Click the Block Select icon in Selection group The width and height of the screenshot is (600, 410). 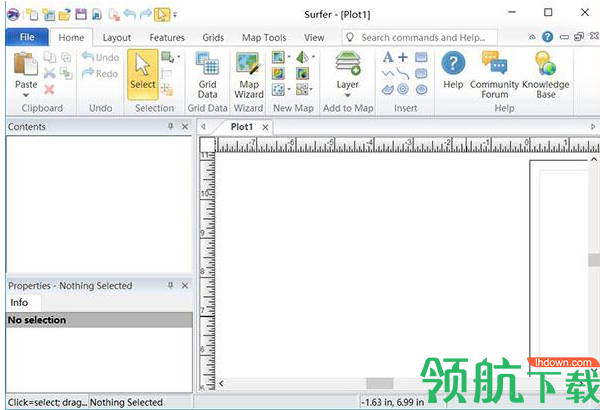coord(167,57)
